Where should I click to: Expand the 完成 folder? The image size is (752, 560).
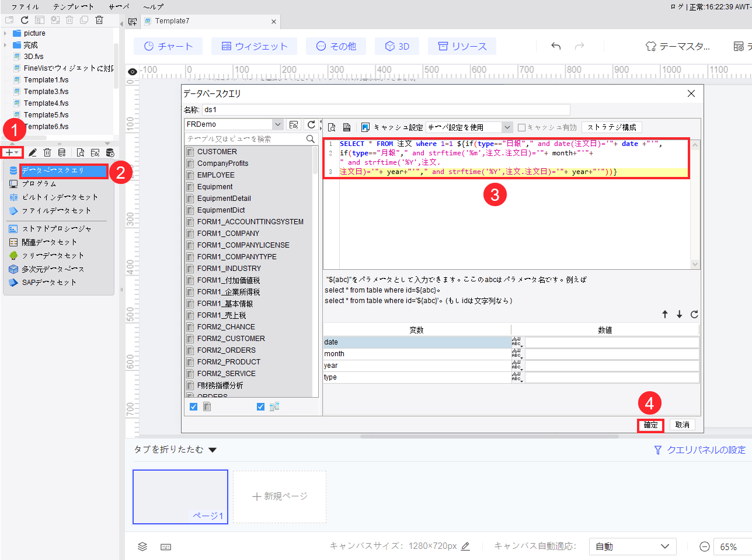[x=5, y=45]
